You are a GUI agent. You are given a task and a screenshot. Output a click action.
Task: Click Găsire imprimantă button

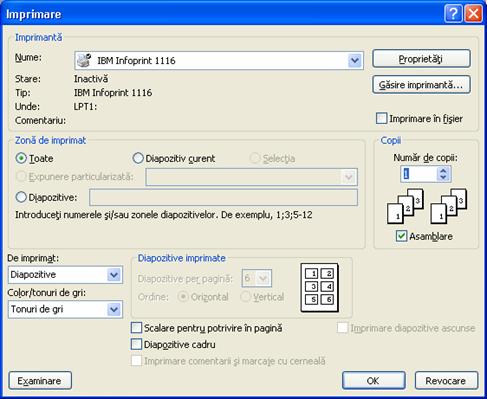[421, 85]
